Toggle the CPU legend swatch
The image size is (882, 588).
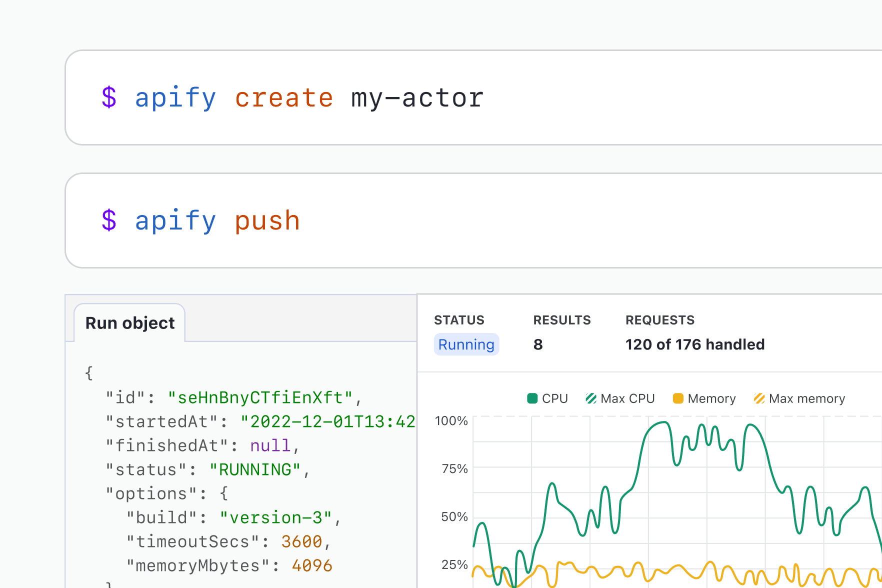click(x=532, y=398)
